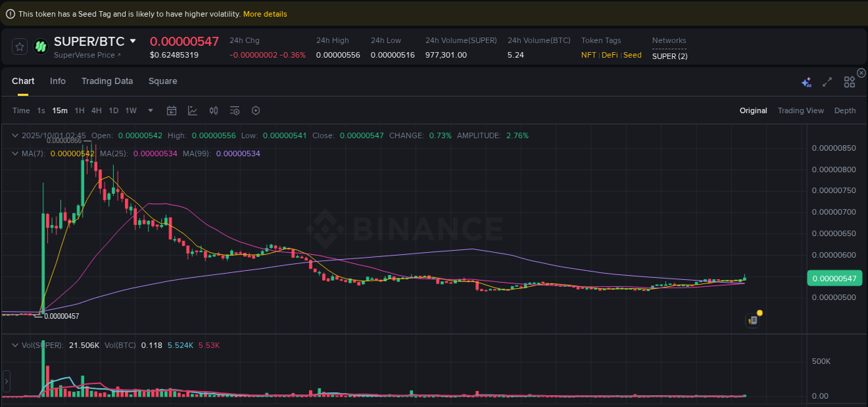Open chart settings hexagon icon
The height and width of the screenshot is (407, 868).
pos(256,110)
